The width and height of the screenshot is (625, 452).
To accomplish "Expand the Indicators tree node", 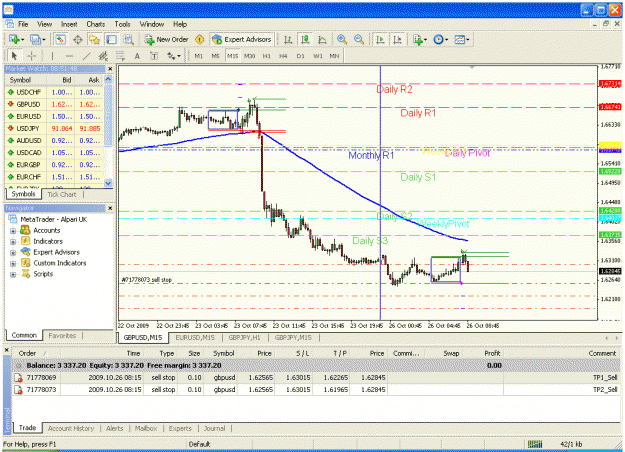I will 13,242.
